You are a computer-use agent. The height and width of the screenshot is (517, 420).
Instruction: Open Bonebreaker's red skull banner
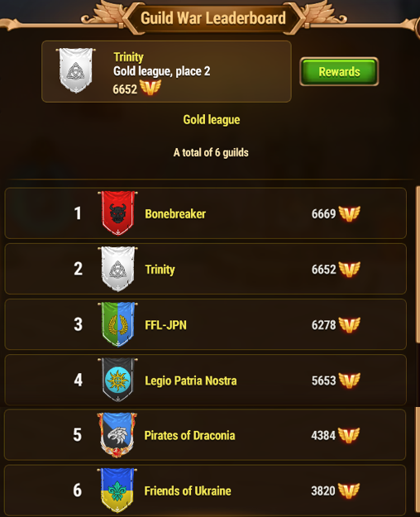117,213
